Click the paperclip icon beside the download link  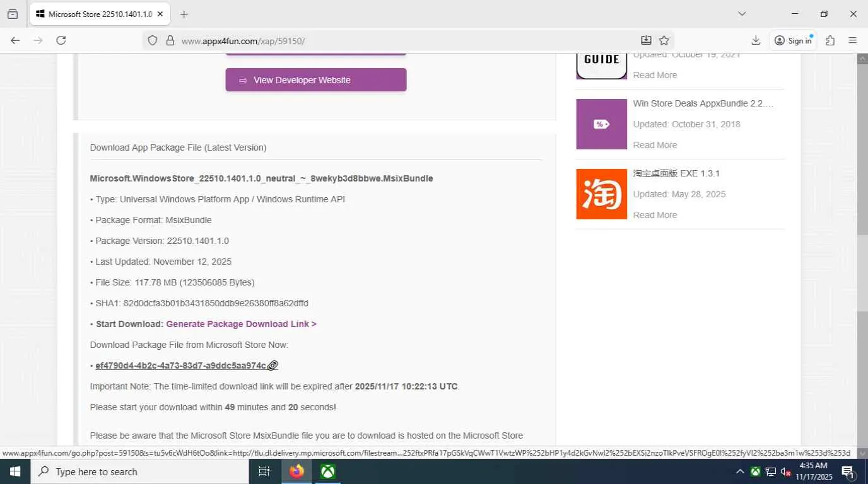click(273, 366)
